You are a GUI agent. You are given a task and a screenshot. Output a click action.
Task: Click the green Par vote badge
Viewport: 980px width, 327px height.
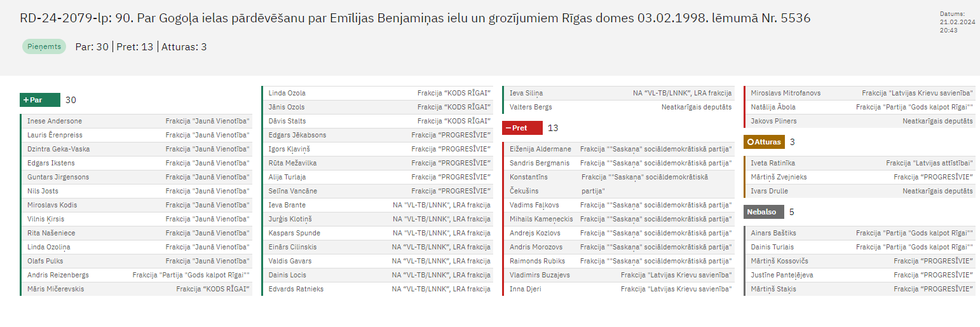tap(40, 100)
